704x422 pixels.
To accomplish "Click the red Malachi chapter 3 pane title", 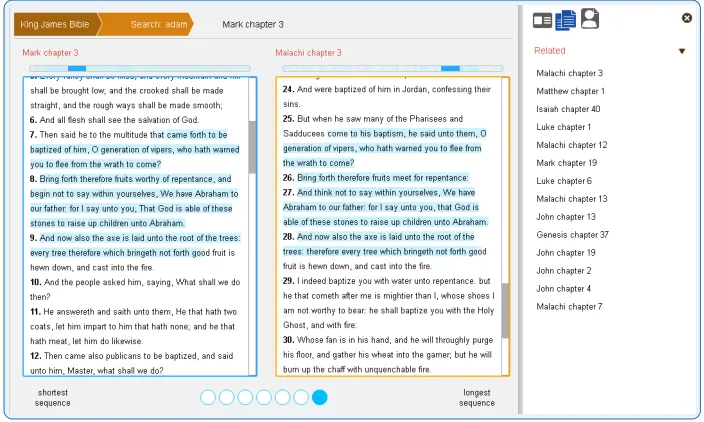I will click(308, 53).
